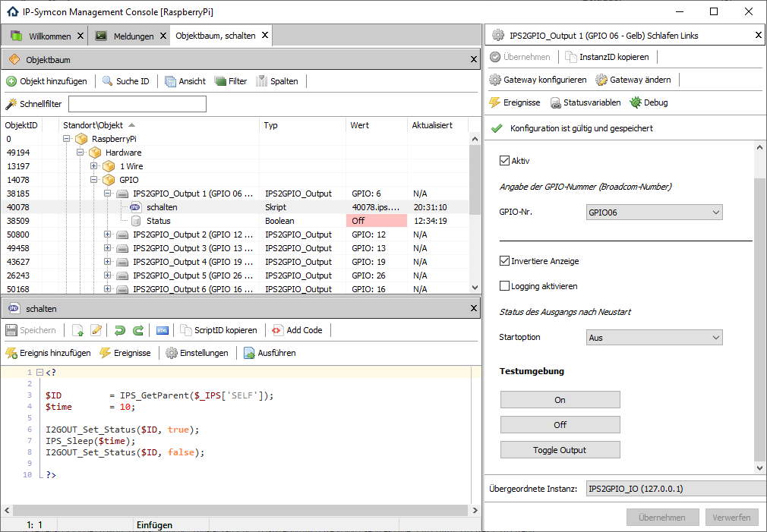Close the IPS2GPIO_Output 1 instance panel
The height and width of the screenshot is (532, 767).
(758, 35)
